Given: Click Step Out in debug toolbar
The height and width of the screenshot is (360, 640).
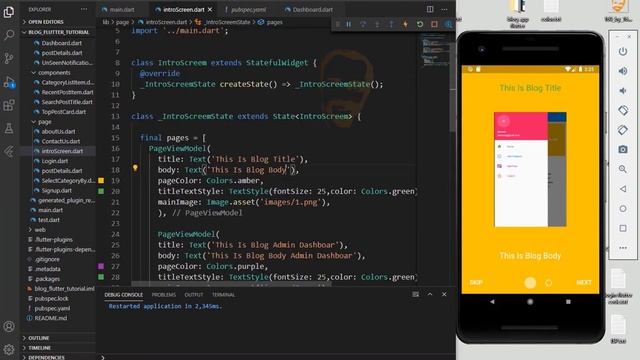Looking at the screenshot, I should point(391,24).
